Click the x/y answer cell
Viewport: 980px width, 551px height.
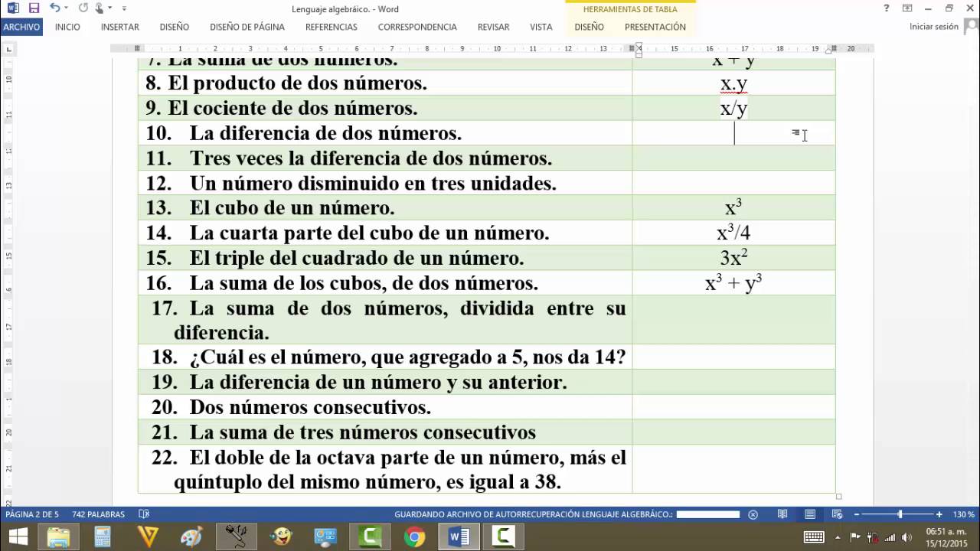[733, 109]
